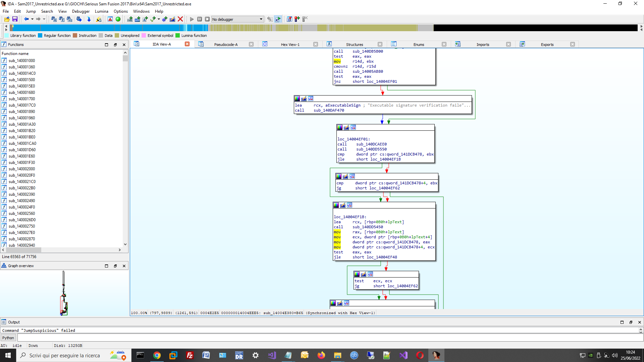The image size is (644, 362).
Task: Click the Jump back arrow icon
Action: tap(26, 19)
